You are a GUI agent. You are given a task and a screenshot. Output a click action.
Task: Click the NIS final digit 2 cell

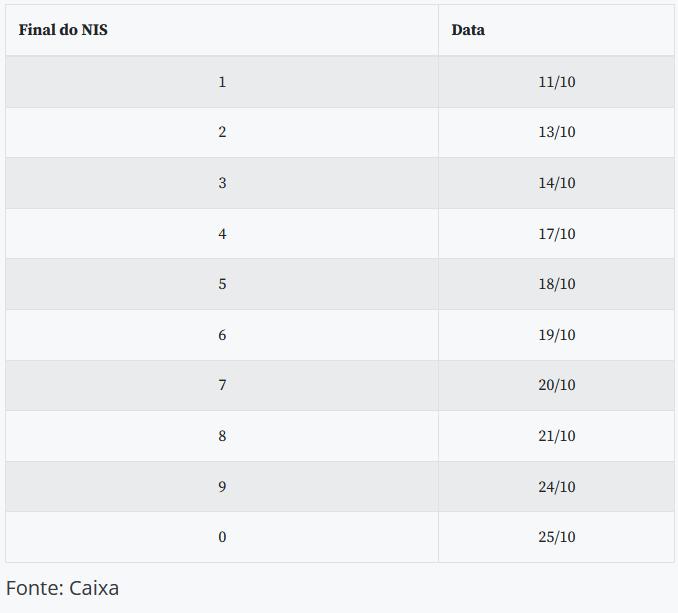click(x=222, y=132)
